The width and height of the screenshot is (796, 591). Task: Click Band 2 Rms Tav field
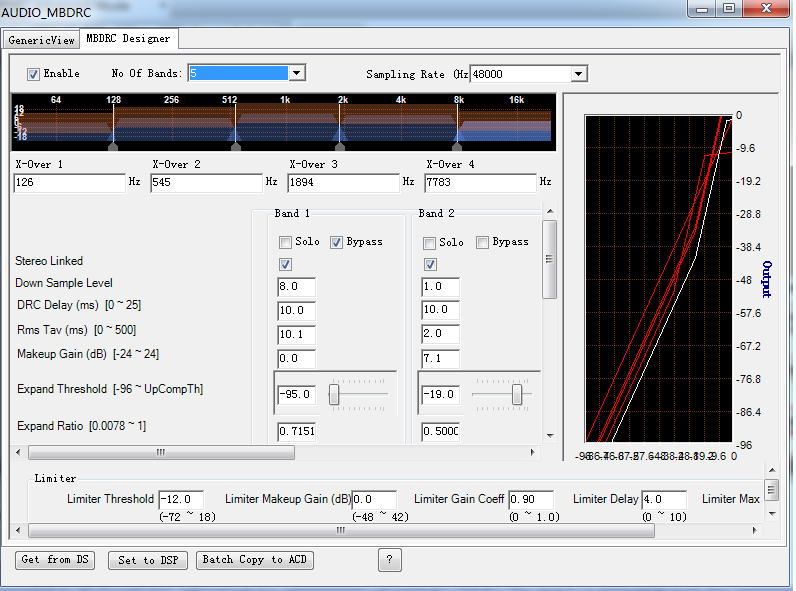click(441, 334)
